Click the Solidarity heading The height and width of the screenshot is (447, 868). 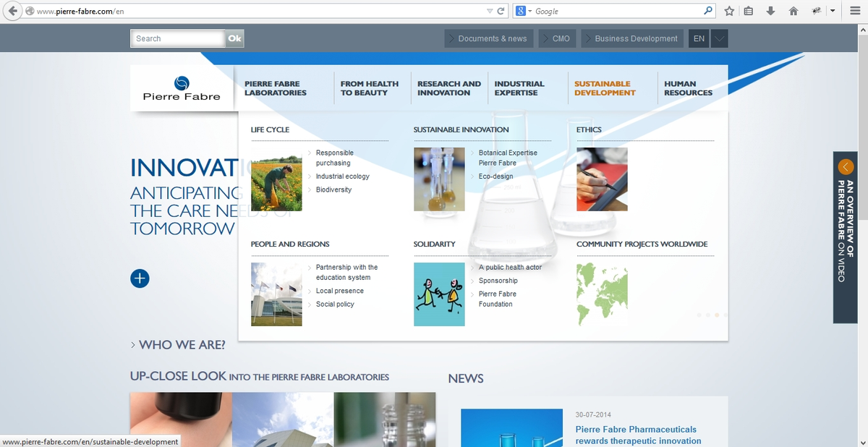(434, 244)
